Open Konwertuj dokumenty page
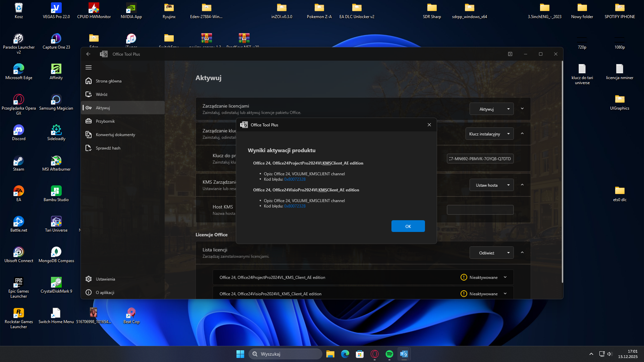Screen dimensions: 644x362 coord(115,135)
